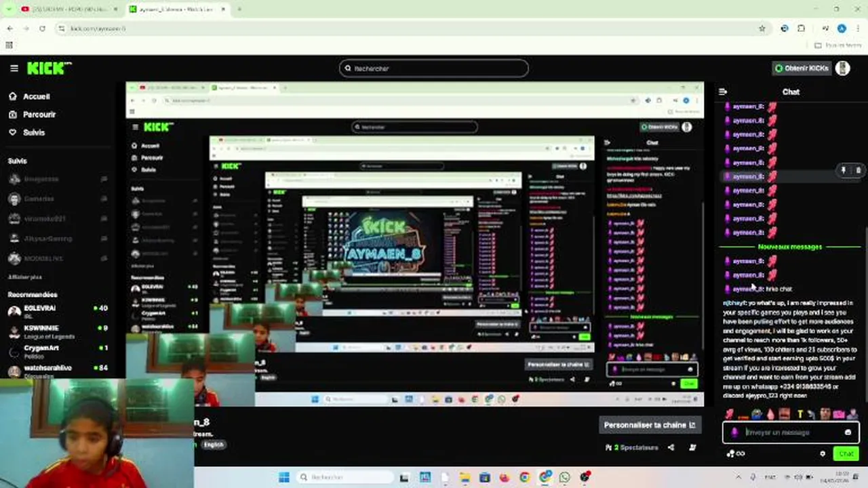Open File Explorer from the taskbar
The image size is (868, 488).
465,477
